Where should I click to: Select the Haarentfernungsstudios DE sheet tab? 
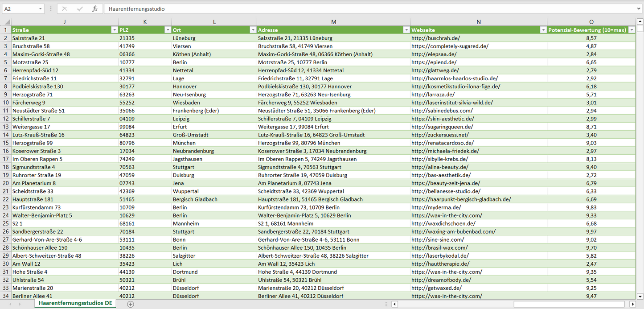pos(75,302)
